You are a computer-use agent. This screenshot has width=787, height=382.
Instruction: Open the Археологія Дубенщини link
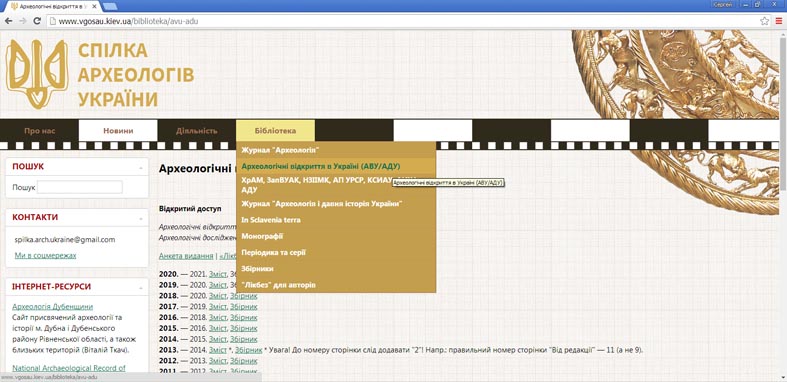point(53,307)
